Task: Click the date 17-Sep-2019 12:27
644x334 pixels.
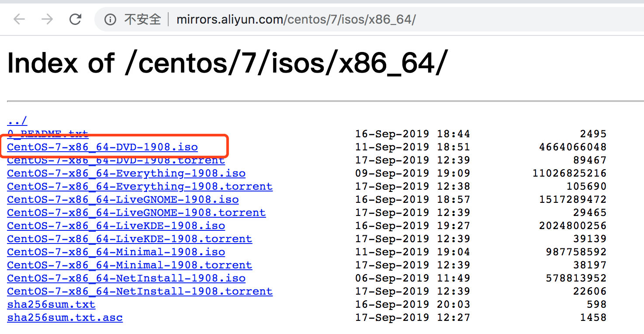Action: click(412, 317)
